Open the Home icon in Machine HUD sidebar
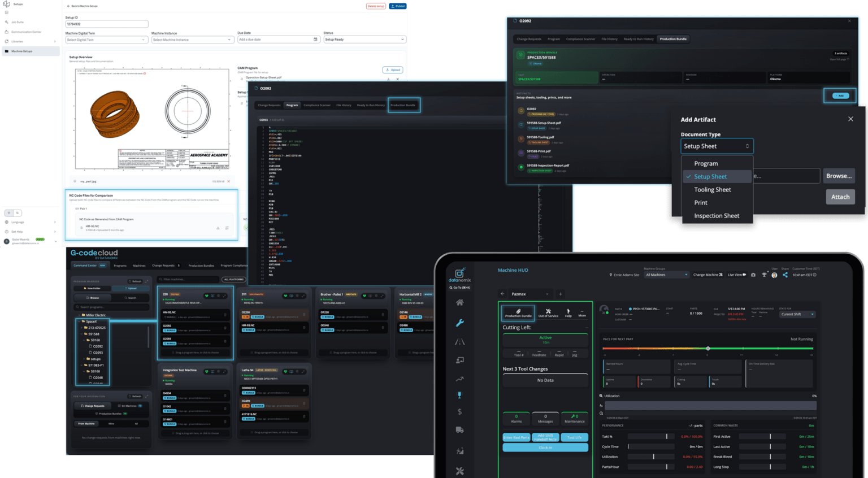The width and height of the screenshot is (868, 478). (460, 302)
